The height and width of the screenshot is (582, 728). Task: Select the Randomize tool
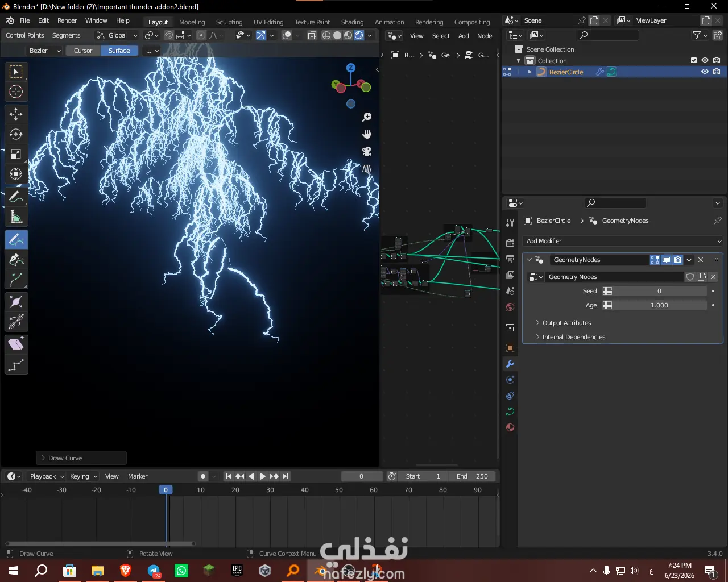point(16,364)
